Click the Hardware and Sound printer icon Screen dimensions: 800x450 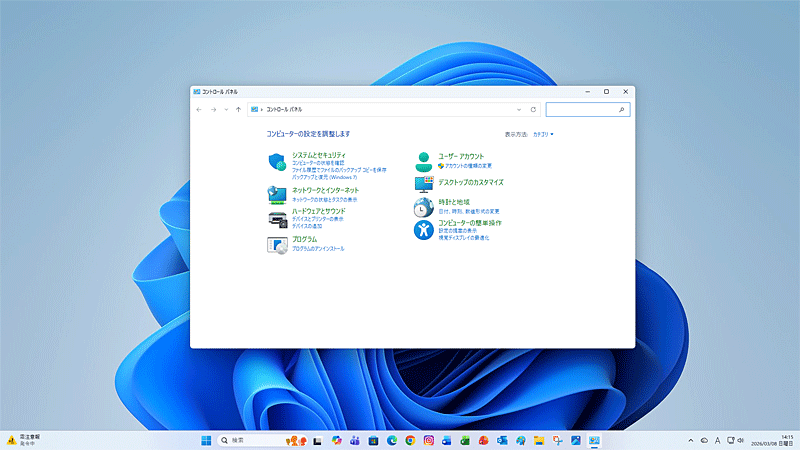pos(277,219)
